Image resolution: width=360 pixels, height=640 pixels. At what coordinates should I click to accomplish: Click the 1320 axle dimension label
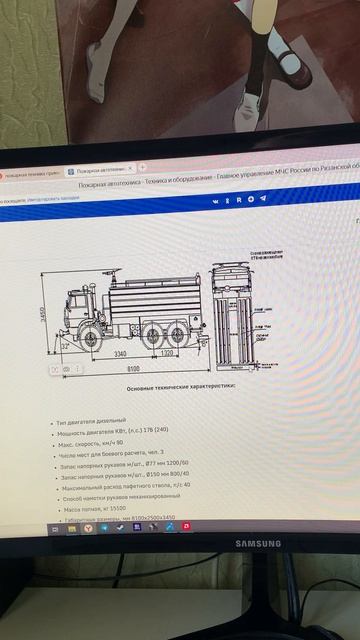[167, 353]
